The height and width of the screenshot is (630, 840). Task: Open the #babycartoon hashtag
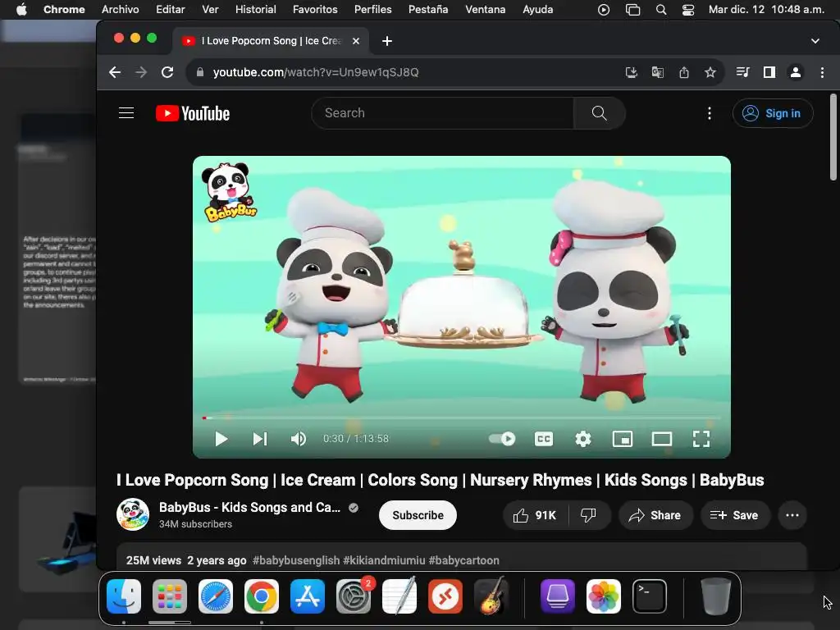pyautogui.click(x=464, y=560)
